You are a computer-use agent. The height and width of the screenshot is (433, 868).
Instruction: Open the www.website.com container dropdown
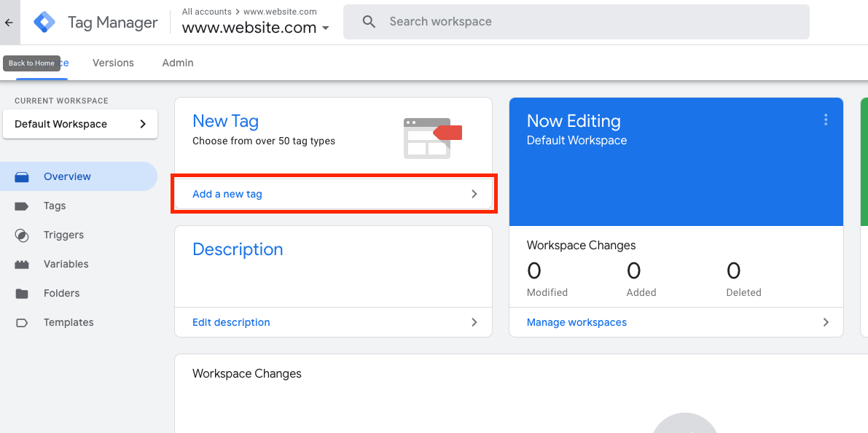click(x=256, y=27)
